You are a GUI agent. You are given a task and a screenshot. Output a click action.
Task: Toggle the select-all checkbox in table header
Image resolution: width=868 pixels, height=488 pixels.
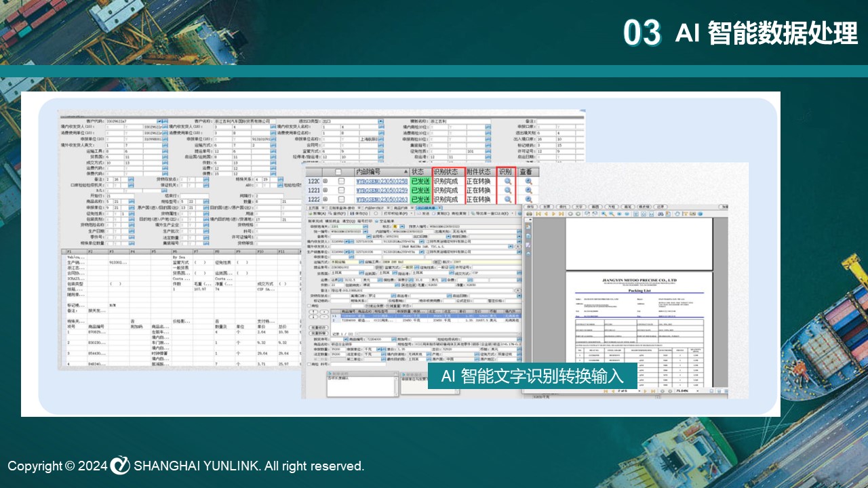pos(338,172)
